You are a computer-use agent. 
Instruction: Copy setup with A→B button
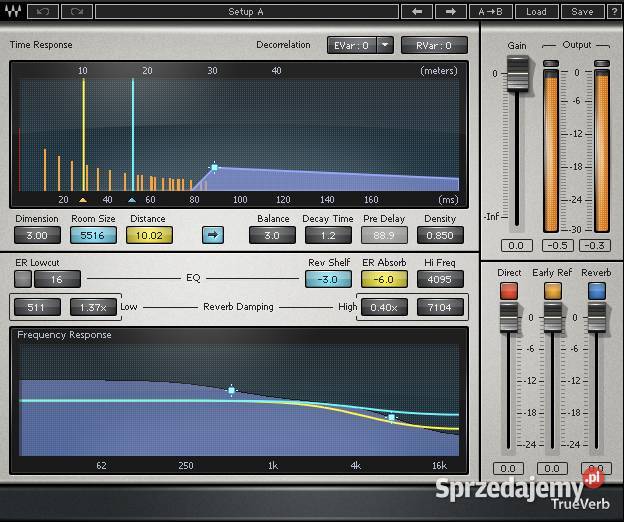point(491,12)
